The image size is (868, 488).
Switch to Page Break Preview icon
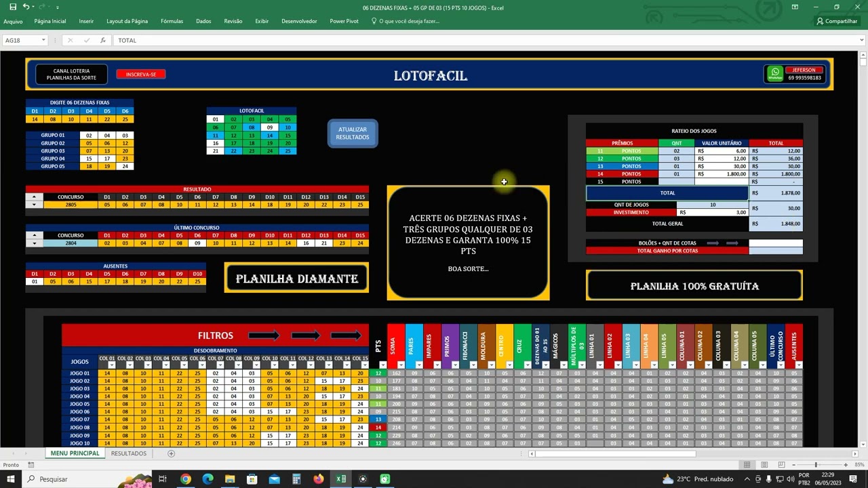[780, 465]
